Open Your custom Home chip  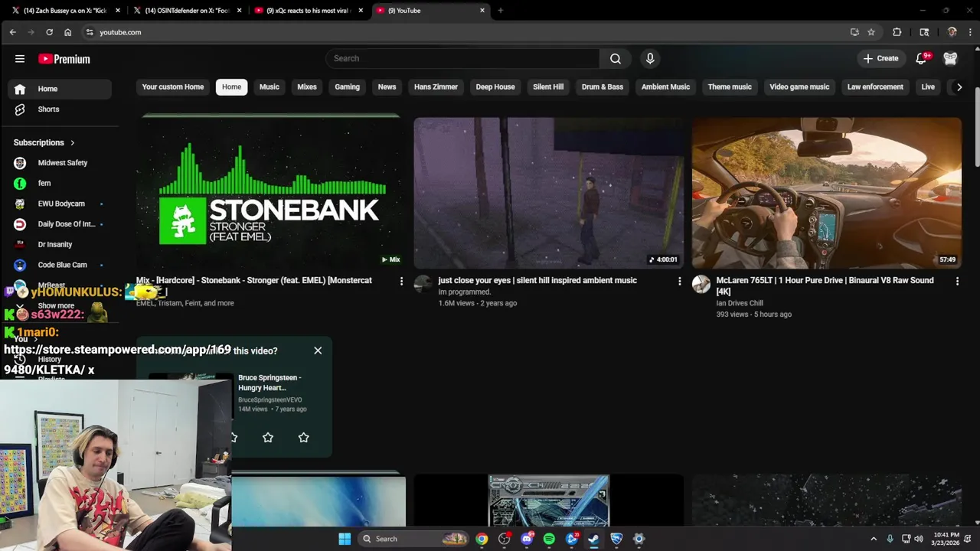pos(173,86)
